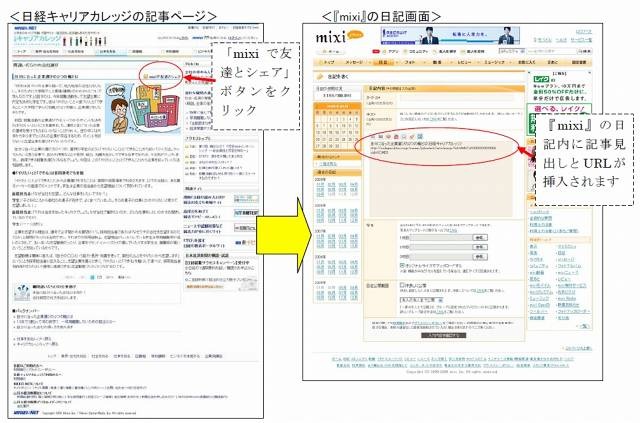Screen dimensions: 640x423
Task: Click inside the diary body text area
Action: tap(441, 180)
